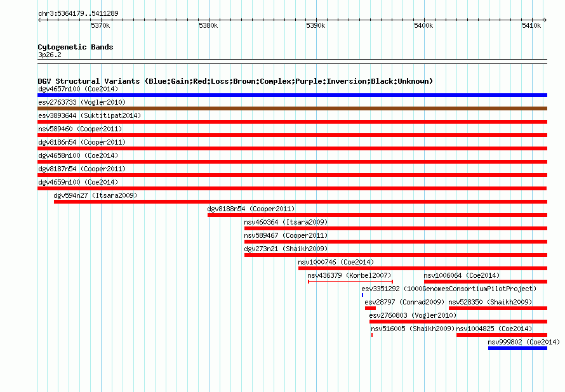This screenshot has width=565, height=392.
Task: Click the 5400k ruler tick label
Action: tap(423, 25)
